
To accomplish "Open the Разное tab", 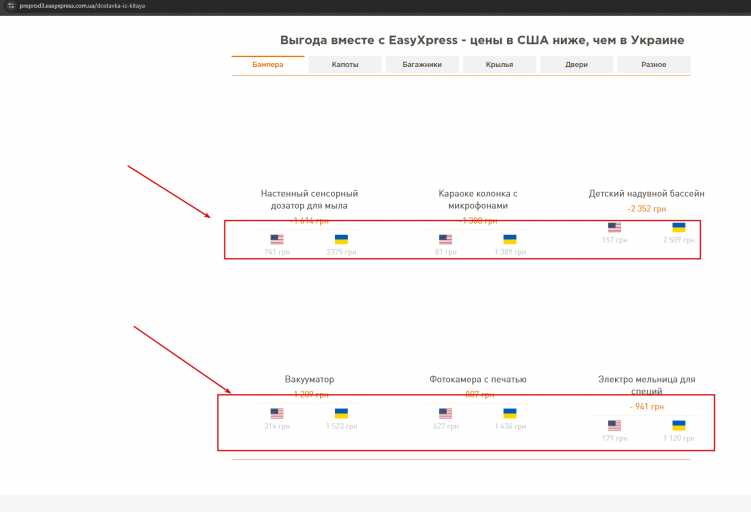I will pos(654,64).
